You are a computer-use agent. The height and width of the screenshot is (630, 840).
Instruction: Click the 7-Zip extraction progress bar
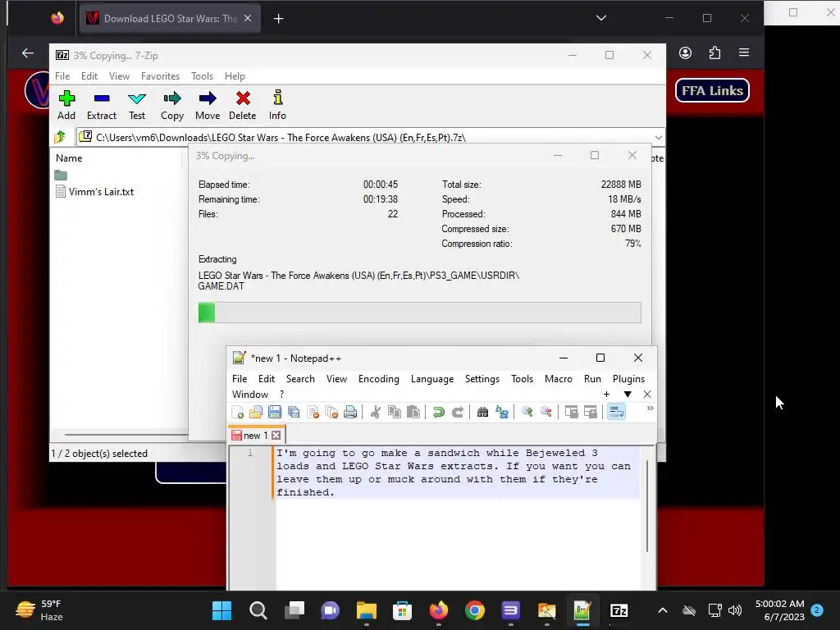tap(419, 313)
